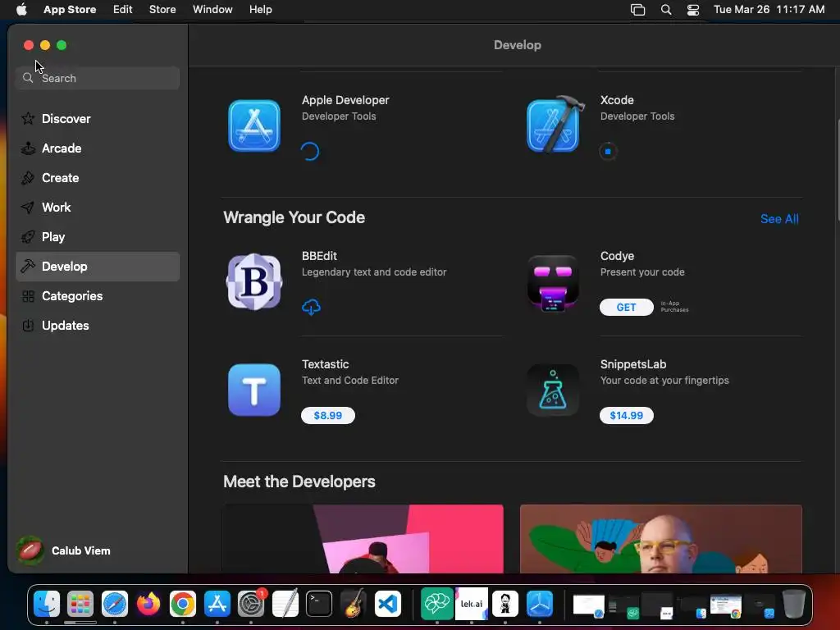Open Control Center in menu bar
This screenshot has height=630, width=840.
[x=693, y=10]
